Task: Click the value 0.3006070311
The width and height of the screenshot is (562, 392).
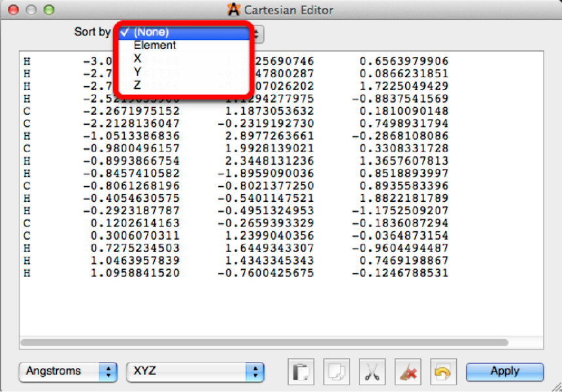Action: [135, 236]
